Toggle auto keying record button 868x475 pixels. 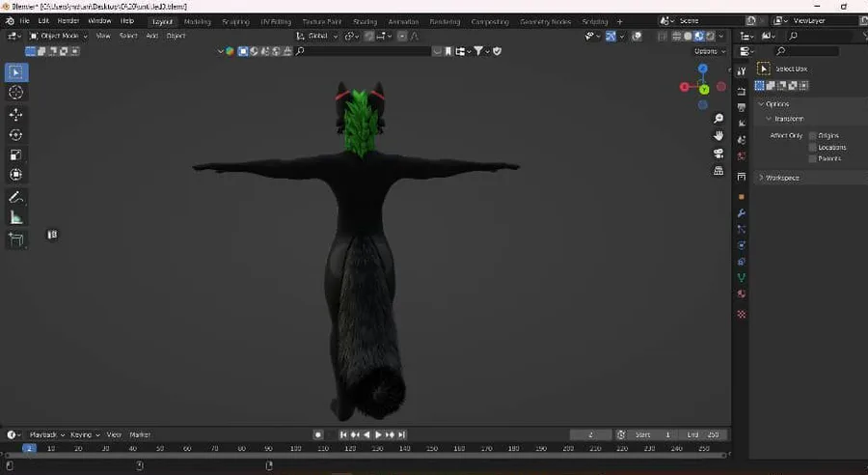[317, 435]
